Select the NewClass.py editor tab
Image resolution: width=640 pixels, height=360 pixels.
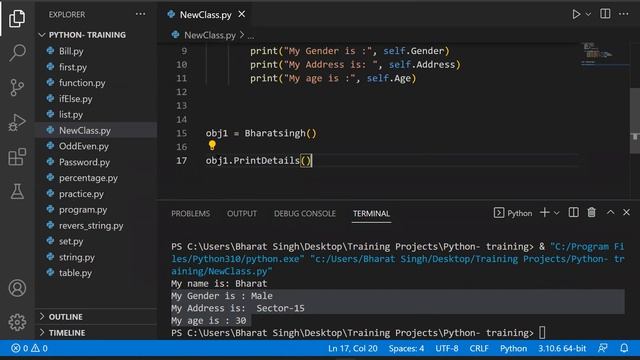tap(205, 15)
